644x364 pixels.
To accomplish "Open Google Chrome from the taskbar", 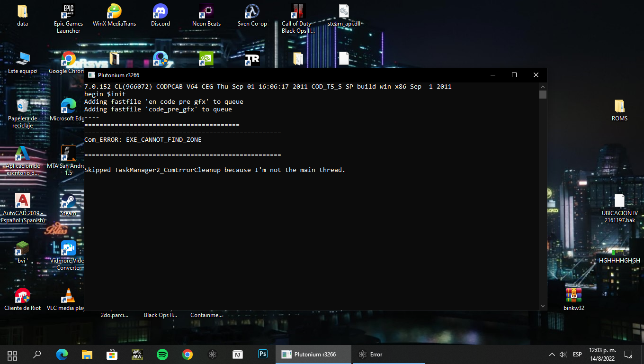I will [188, 355].
